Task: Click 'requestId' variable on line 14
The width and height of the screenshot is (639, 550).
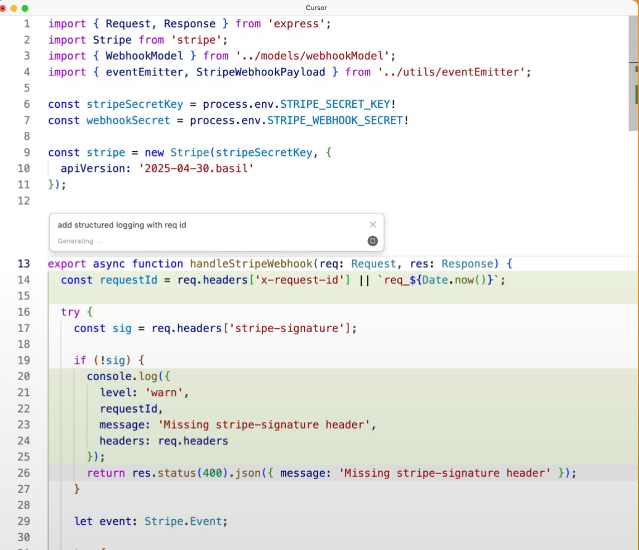Action: click(128, 280)
